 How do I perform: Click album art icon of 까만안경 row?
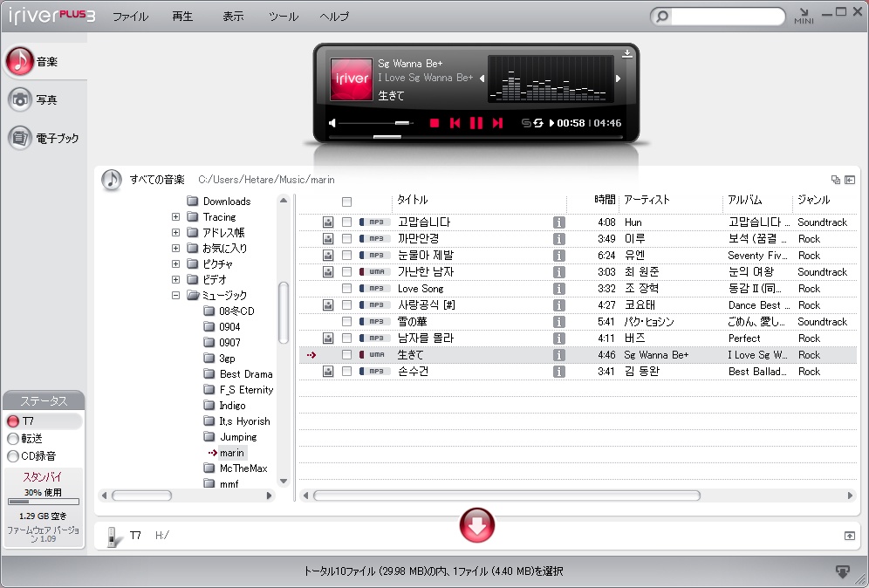(328, 239)
